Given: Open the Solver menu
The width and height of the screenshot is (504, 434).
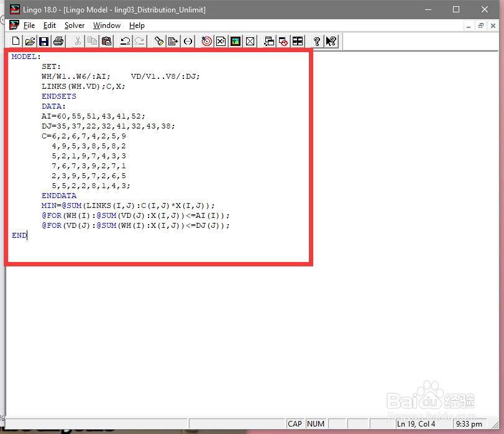Looking at the screenshot, I should pyautogui.click(x=74, y=25).
